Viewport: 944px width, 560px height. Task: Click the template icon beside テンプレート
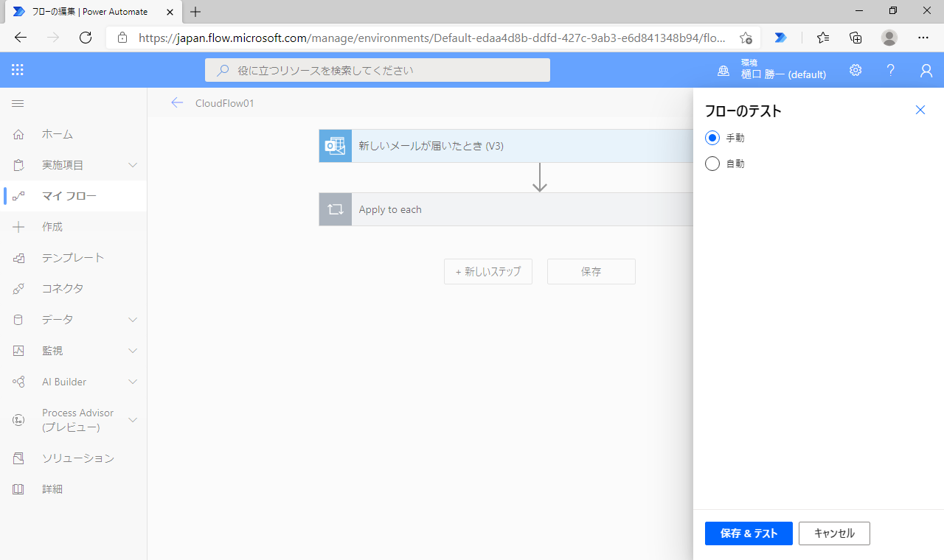(x=18, y=258)
